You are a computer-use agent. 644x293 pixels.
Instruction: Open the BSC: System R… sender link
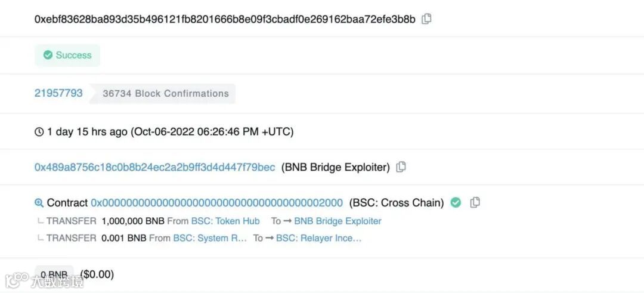pyautogui.click(x=210, y=238)
